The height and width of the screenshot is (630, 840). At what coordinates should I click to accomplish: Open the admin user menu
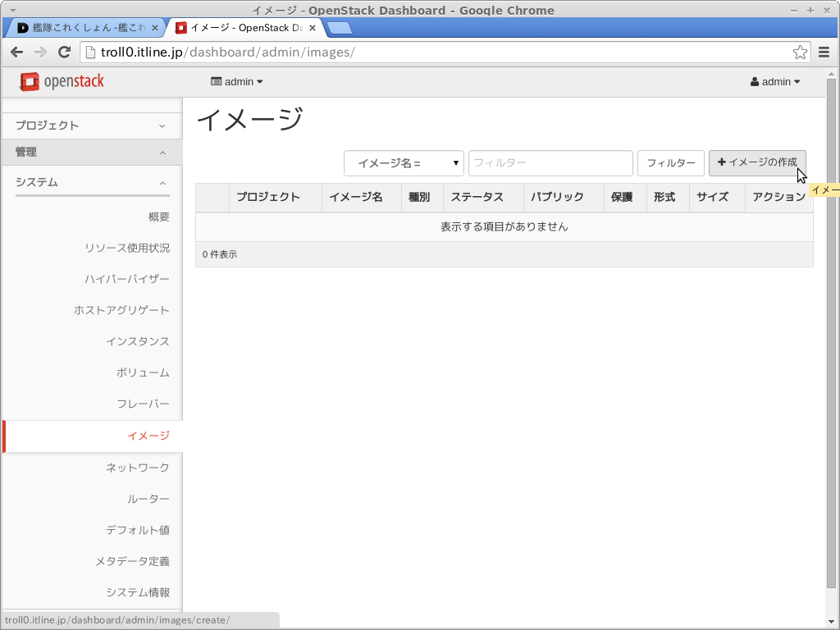[x=775, y=82]
